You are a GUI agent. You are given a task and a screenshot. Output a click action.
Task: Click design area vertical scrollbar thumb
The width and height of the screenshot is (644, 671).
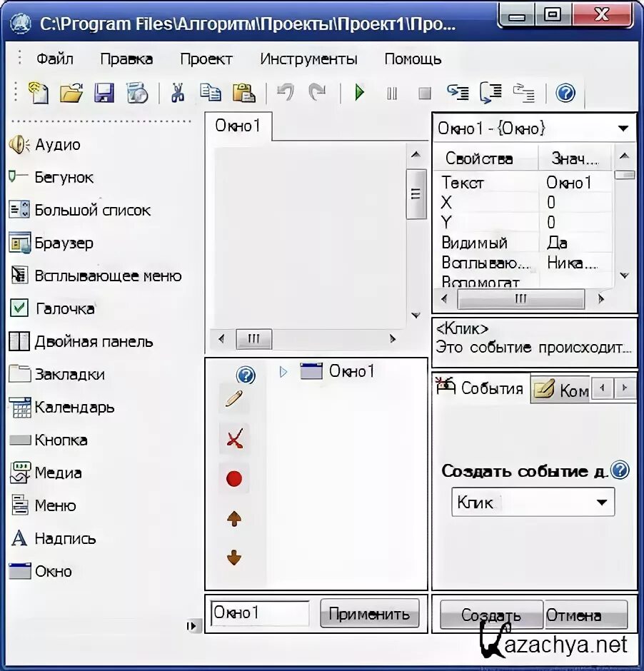(416, 194)
